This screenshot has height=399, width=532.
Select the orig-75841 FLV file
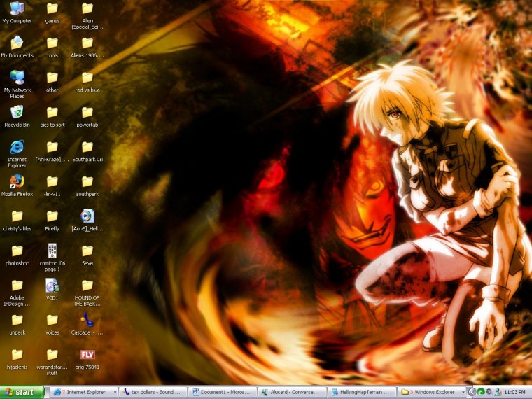pyautogui.click(x=87, y=359)
